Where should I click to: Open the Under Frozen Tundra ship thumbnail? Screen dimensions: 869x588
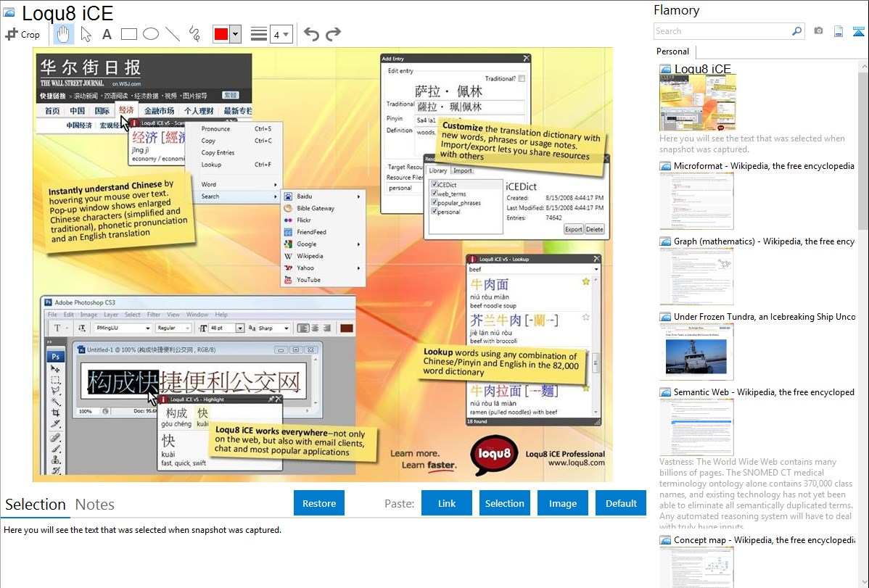pos(696,352)
